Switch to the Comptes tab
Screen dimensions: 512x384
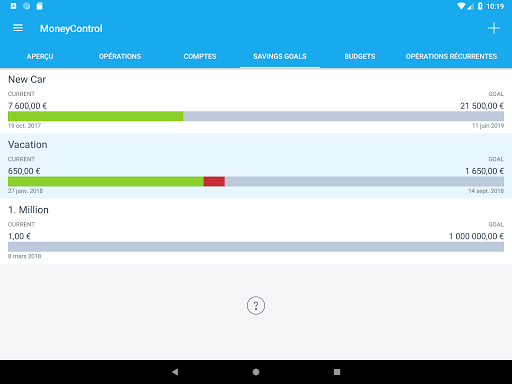click(x=200, y=56)
